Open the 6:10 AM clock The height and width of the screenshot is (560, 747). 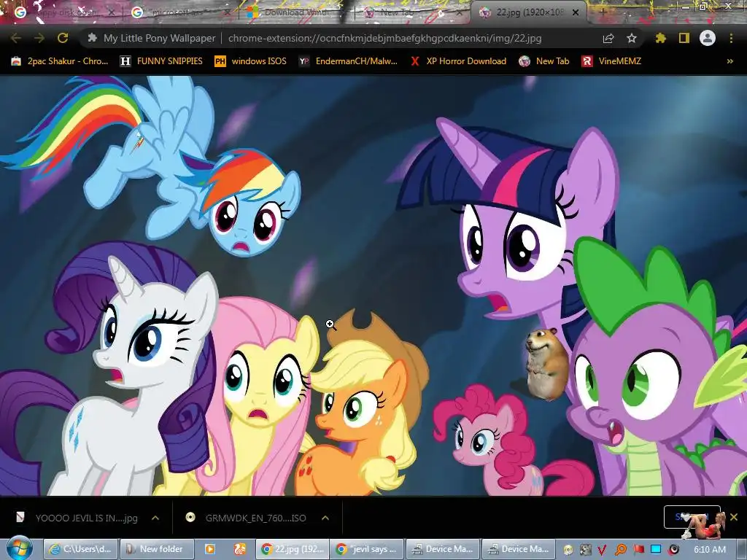tap(710, 550)
